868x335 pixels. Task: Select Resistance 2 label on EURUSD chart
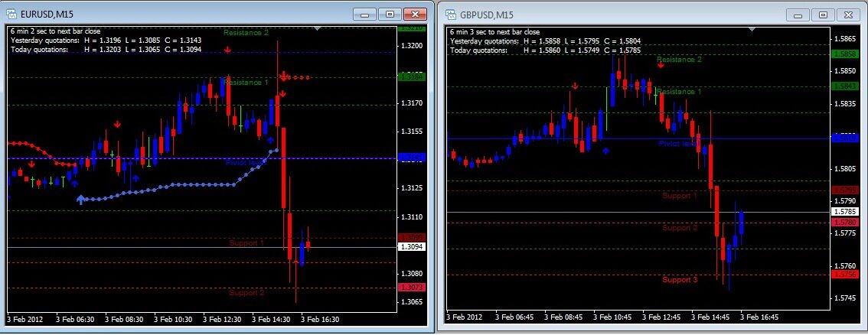pyautogui.click(x=246, y=33)
